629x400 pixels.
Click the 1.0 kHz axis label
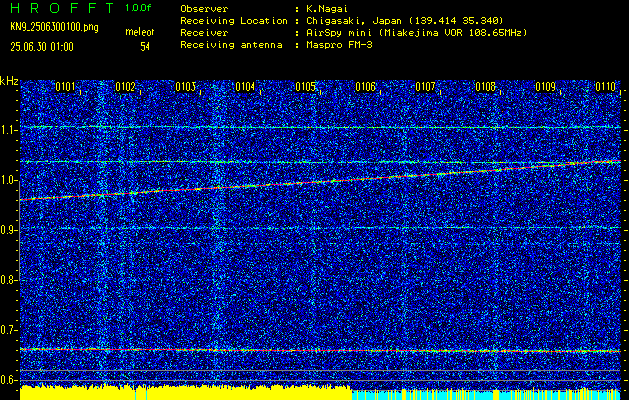[x=8, y=181]
